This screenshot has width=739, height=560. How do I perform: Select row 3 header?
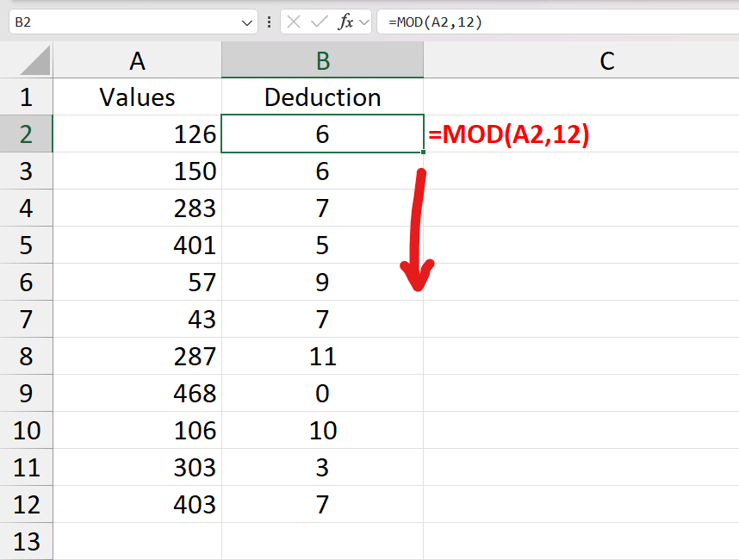(x=26, y=171)
